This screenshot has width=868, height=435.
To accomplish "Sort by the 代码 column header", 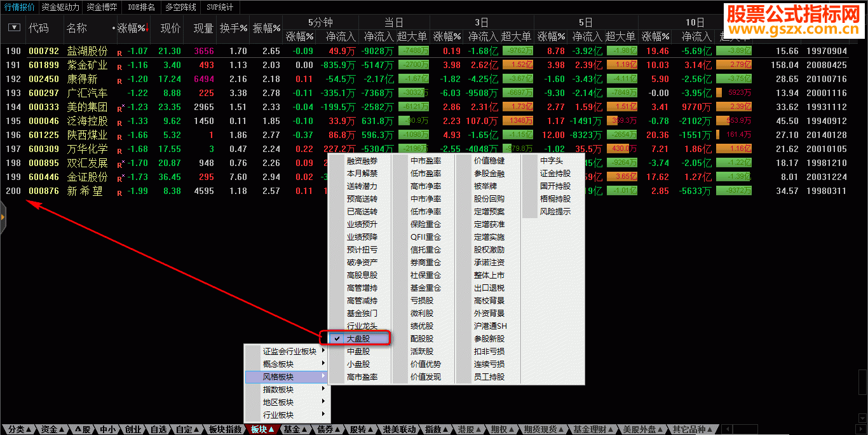I will (x=38, y=28).
